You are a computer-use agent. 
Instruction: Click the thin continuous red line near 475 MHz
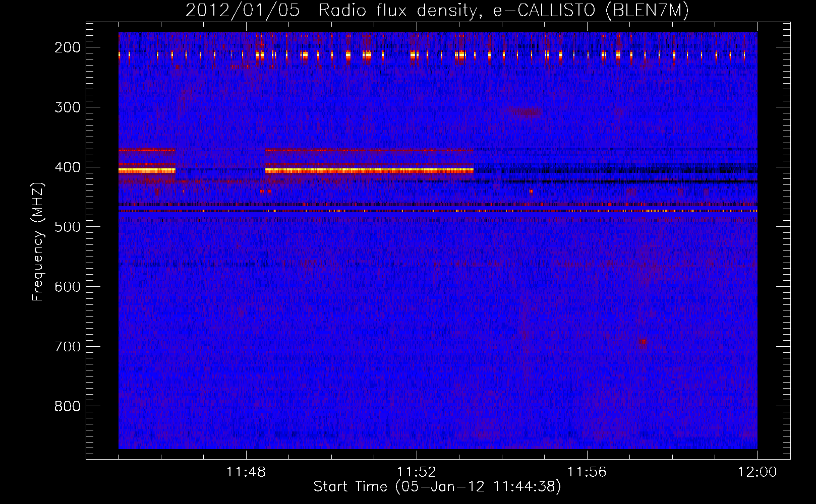pos(438,211)
